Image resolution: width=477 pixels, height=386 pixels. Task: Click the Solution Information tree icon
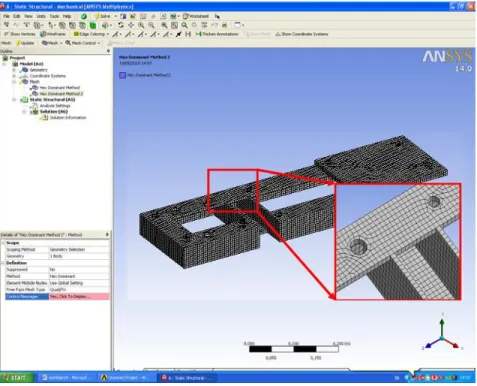coord(44,118)
